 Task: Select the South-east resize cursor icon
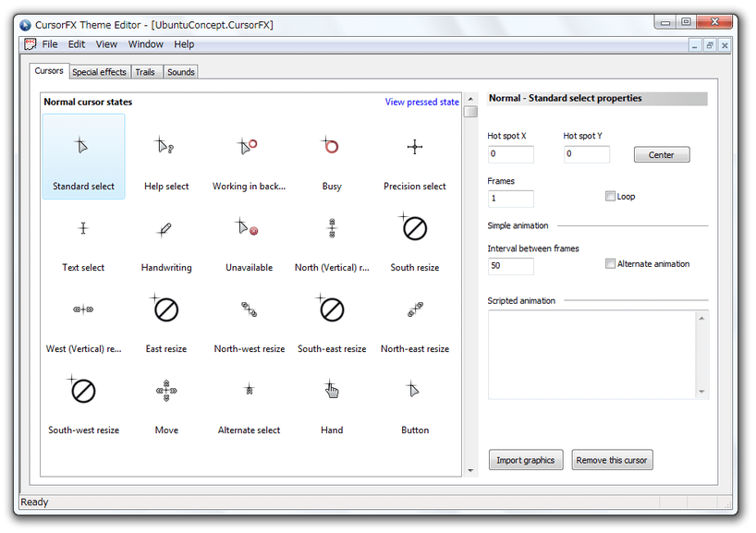click(330, 308)
